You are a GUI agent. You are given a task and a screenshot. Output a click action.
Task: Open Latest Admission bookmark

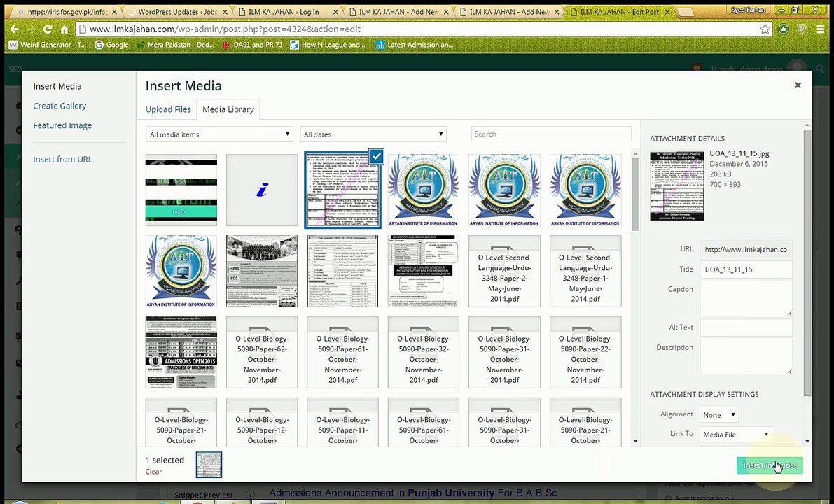[415, 45]
